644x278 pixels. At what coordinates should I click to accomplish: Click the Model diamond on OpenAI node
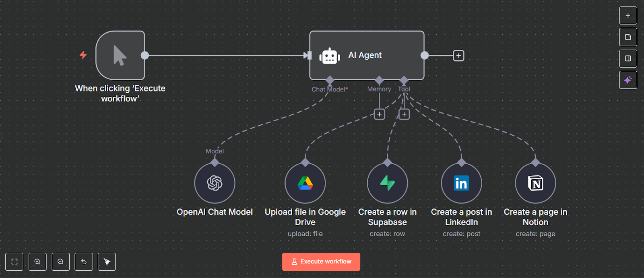[x=215, y=162]
